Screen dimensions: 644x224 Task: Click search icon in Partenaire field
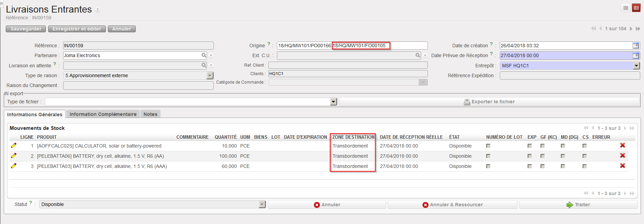point(204,55)
